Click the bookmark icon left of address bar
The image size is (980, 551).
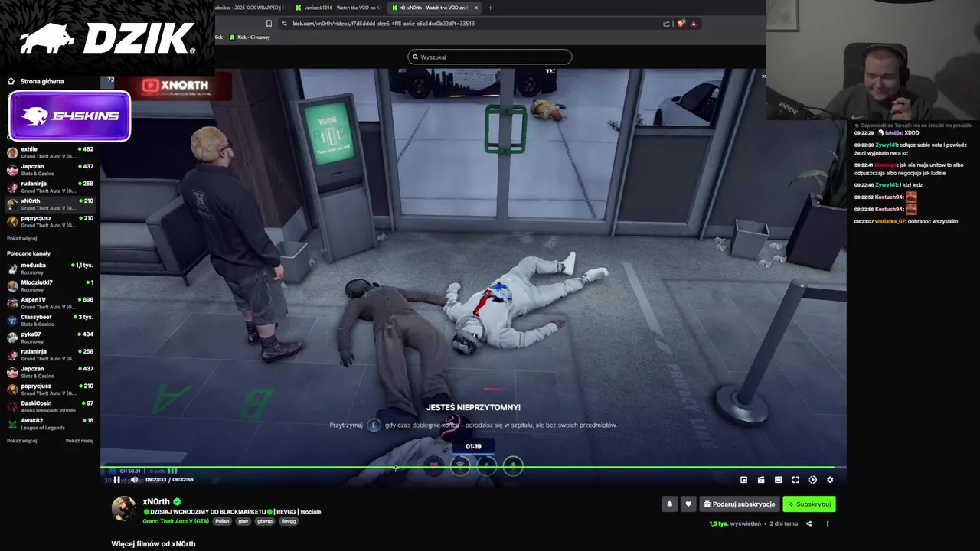click(269, 24)
